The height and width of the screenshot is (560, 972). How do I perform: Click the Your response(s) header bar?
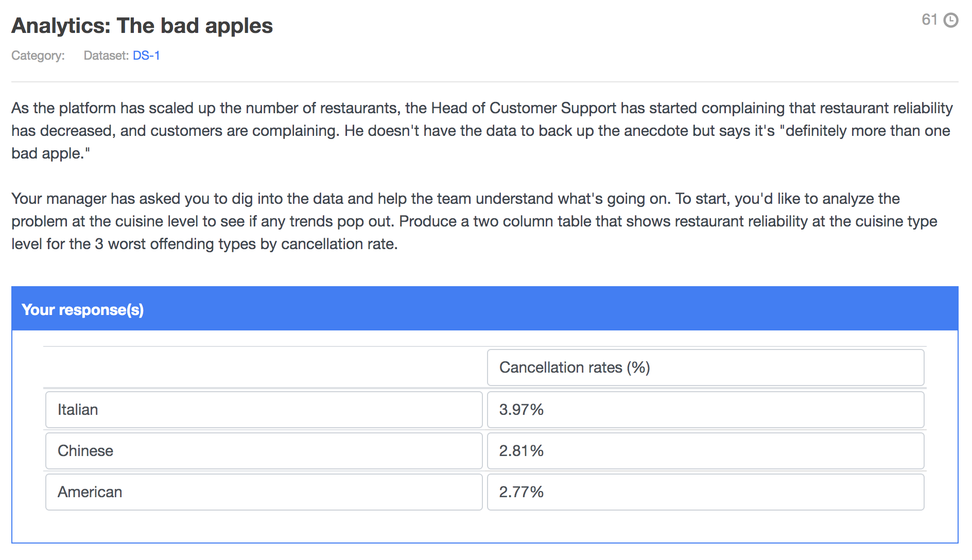pos(485,309)
